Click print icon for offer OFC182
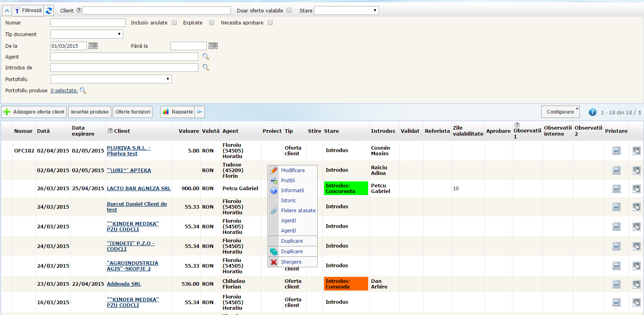Image resolution: width=644 pixels, height=315 pixels. click(616, 151)
